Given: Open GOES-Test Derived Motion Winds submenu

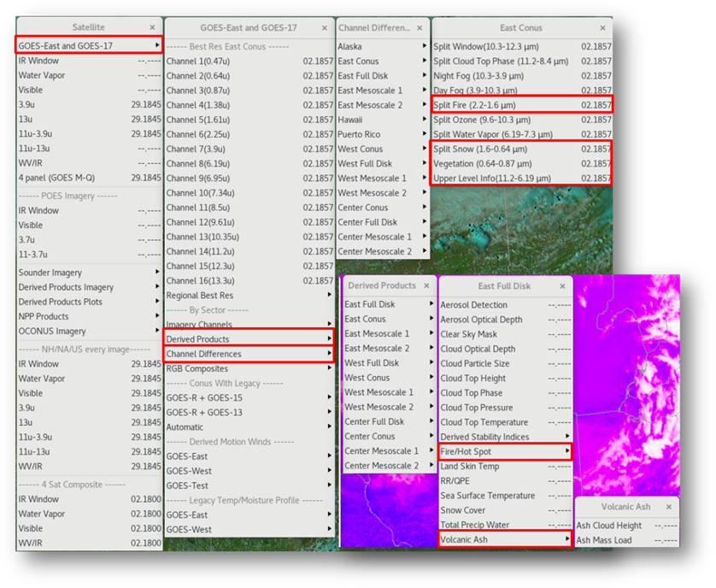Looking at the screenshot, I should pyautogui.click(x=249, y=485).
